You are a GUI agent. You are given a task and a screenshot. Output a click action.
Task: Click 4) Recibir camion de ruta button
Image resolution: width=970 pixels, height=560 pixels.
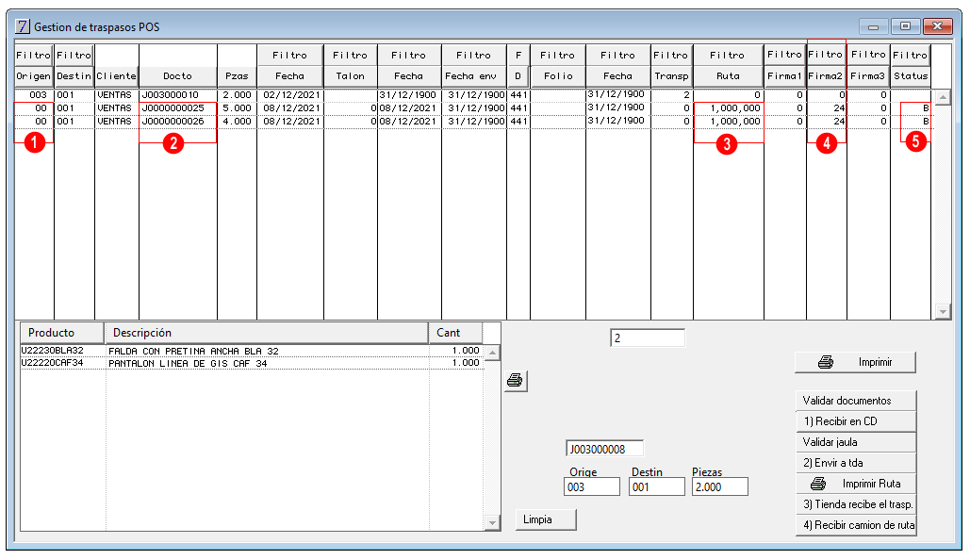point(856,525)
